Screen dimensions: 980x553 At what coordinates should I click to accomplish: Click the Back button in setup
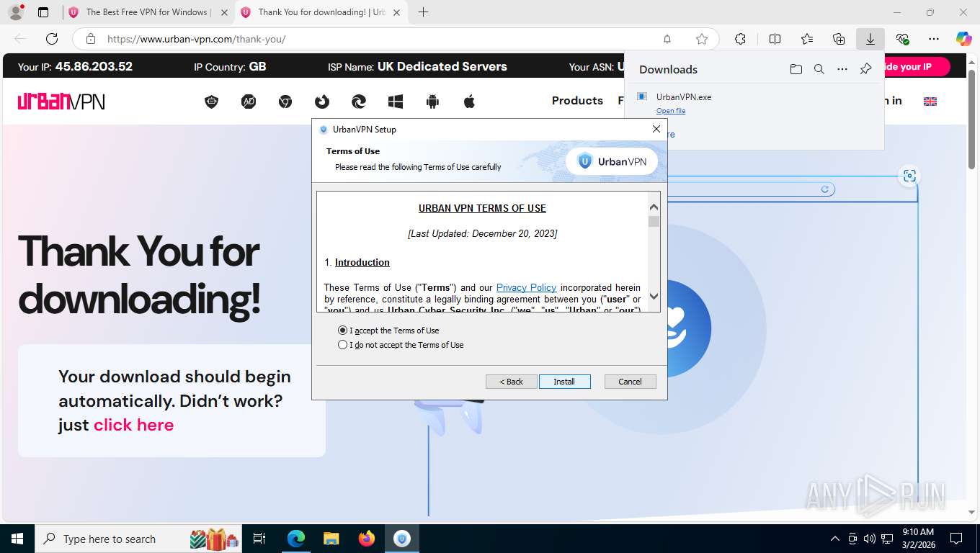[x=511, y=382]
